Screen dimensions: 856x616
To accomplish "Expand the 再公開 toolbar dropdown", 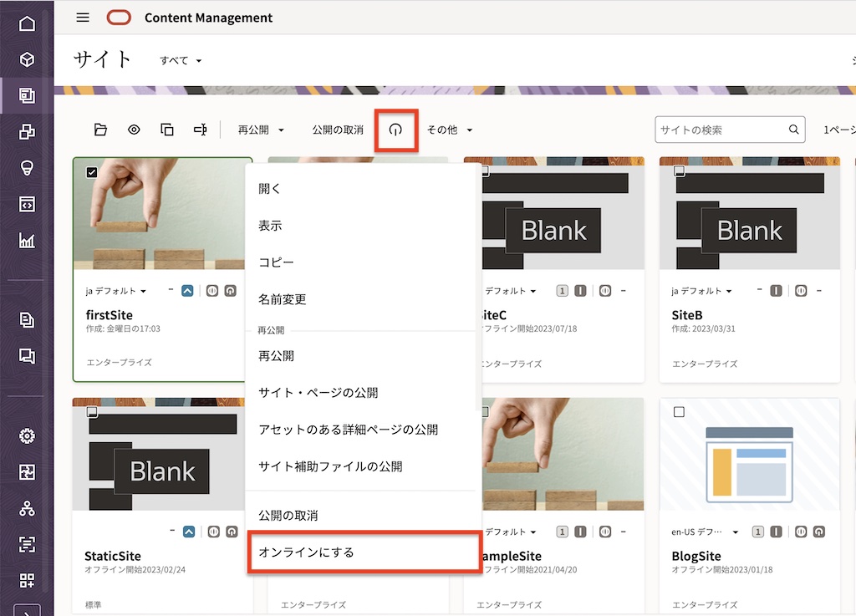I will tap(261, 130).
